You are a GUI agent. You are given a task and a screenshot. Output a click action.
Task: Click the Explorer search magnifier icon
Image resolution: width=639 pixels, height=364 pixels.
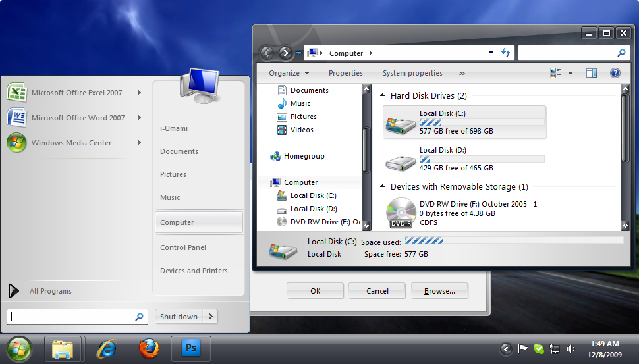(x=621, y=53)
